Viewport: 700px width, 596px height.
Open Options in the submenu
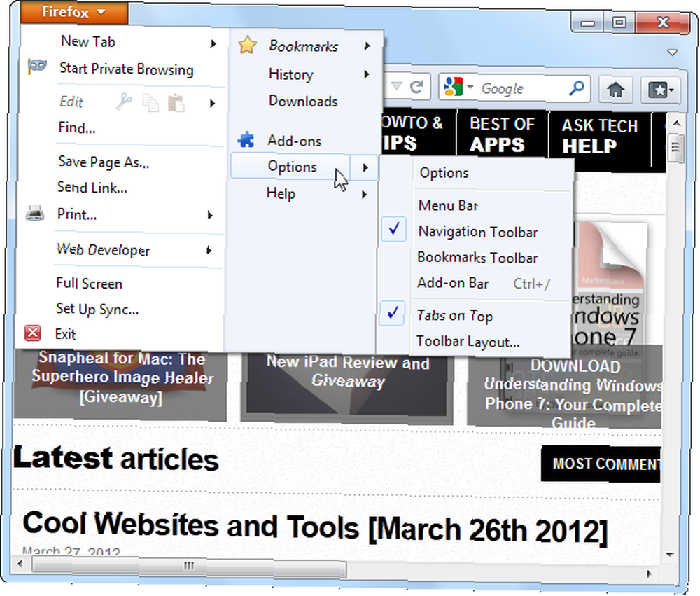(444, 173)
